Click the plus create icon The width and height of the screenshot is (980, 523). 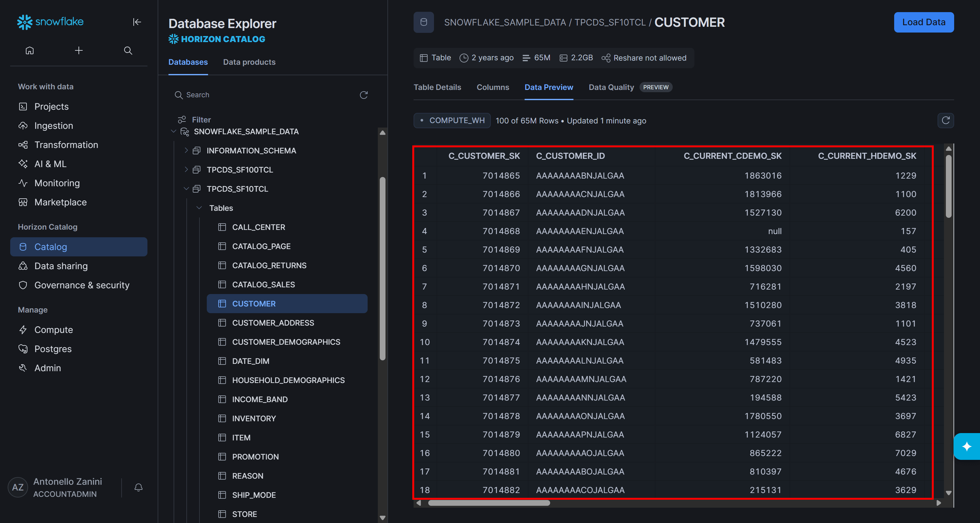(79, 50)
